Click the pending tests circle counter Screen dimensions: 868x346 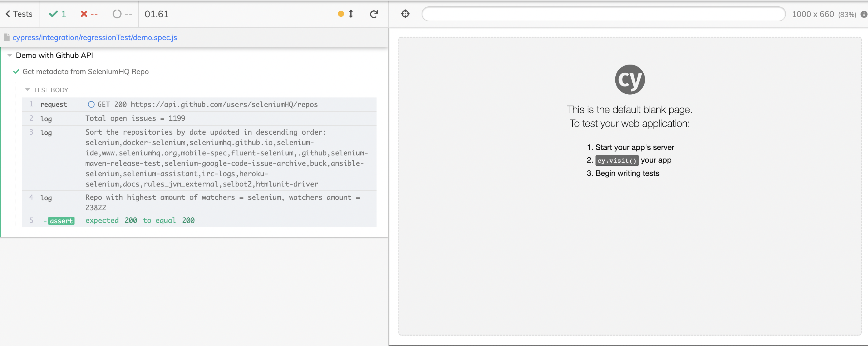[x=122, y=14]
